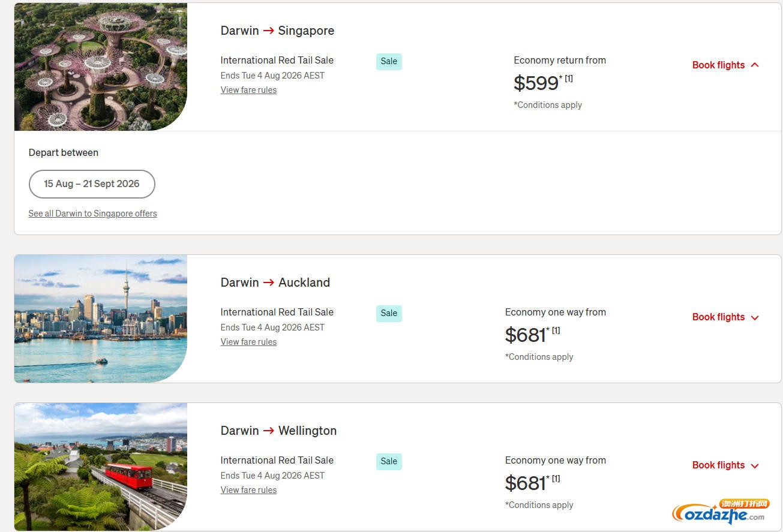Open footnote [1] beside the $599 price
The width and height of the screenshot is (783, 532).
tap(569, 79)
